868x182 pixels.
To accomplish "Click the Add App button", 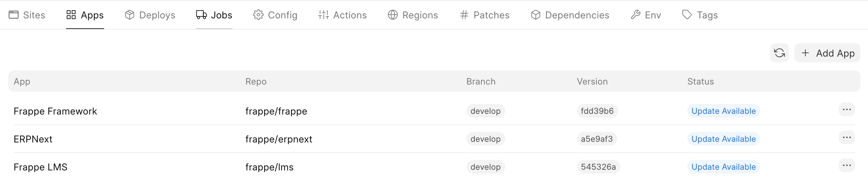I will [827, 53].
